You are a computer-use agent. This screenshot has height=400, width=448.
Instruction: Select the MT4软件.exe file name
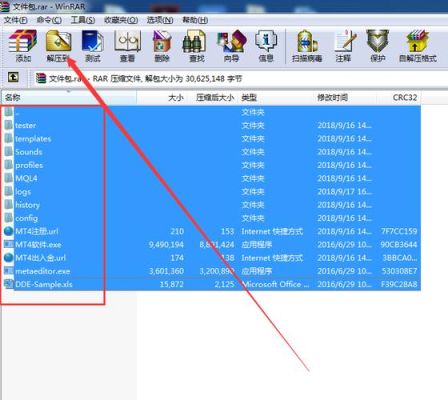coord(38,244)
